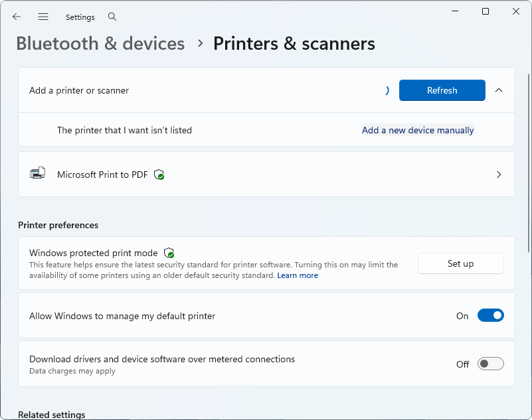This screenshot has width=532, height=420.
Task: Click the window scrollbar thumb
Action: [529, 163]
